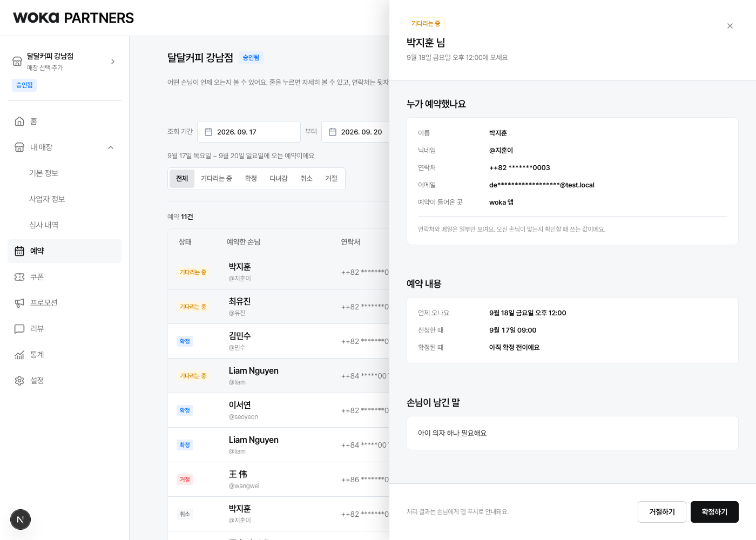The image size is (756, 540).
Task: Click the 거절하기 button
Action: point(662,512)
